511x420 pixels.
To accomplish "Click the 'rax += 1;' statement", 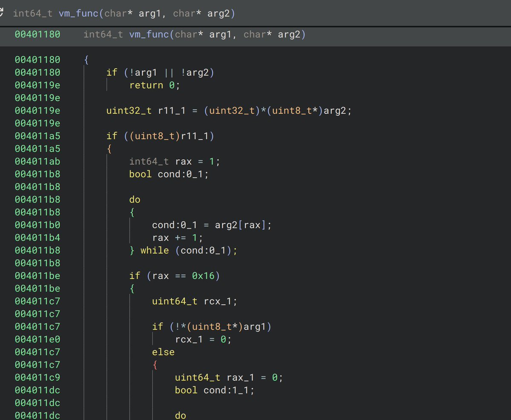I will click(178, 238).
